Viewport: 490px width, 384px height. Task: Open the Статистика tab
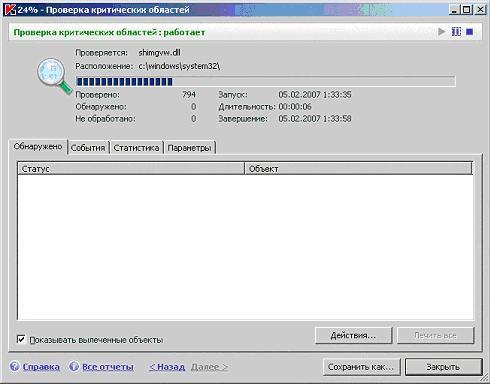[136, 148]
